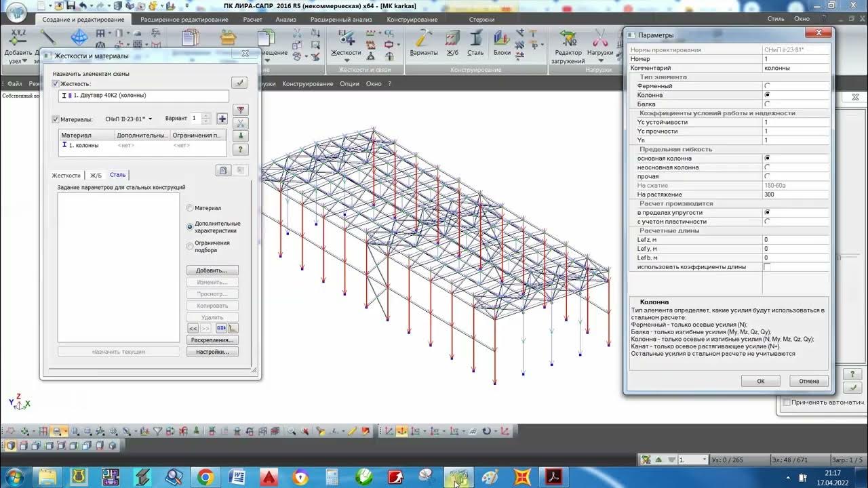Click the '<<' move-left button
The image size is (868, 488).
(193, 328)
